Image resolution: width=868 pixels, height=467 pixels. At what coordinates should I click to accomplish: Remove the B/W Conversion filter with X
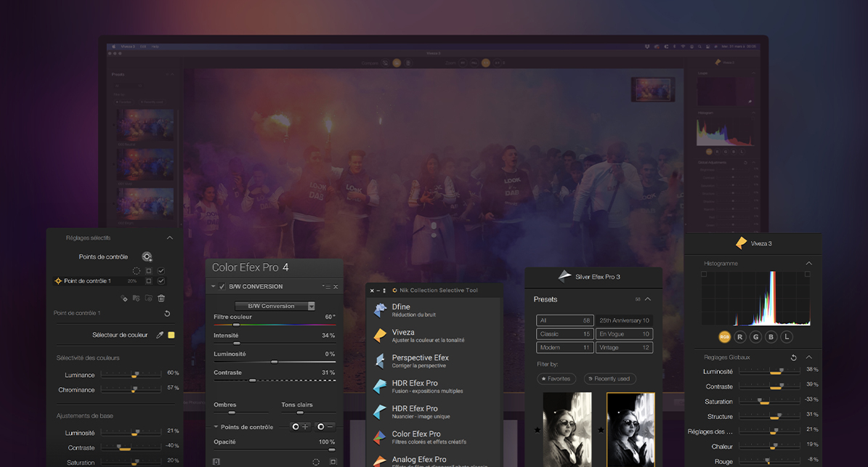[x=336, y=287]
